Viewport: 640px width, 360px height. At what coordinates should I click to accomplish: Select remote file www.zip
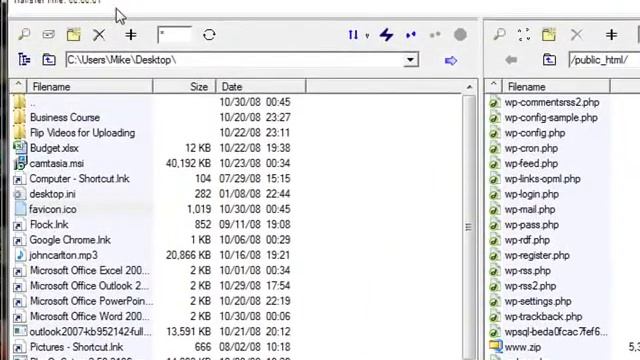click(x=523, y=347)
